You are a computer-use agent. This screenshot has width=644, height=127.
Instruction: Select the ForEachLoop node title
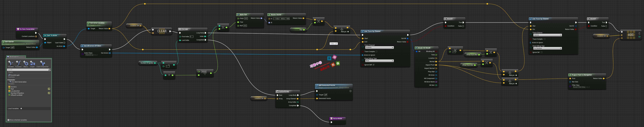point(284,92)
